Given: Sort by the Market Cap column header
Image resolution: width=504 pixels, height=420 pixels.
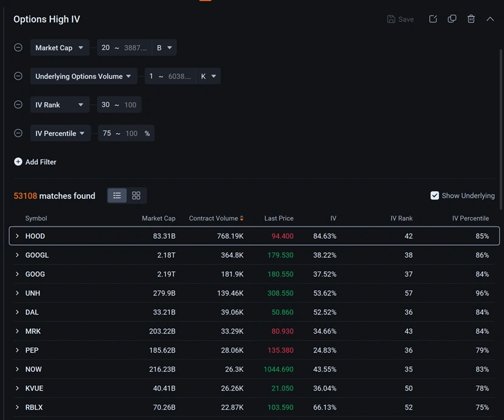Looking at the screenshot, I should point(159,218).
